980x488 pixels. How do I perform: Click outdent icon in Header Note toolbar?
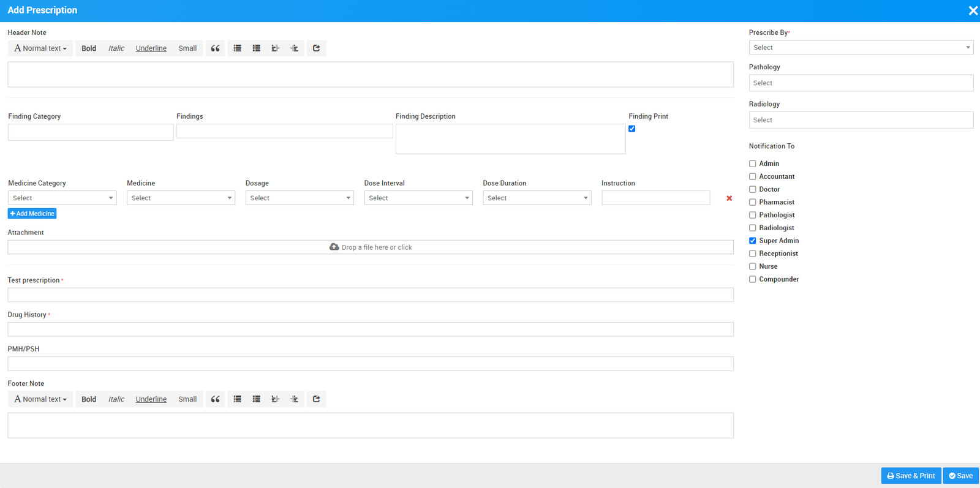pos(276,48)
